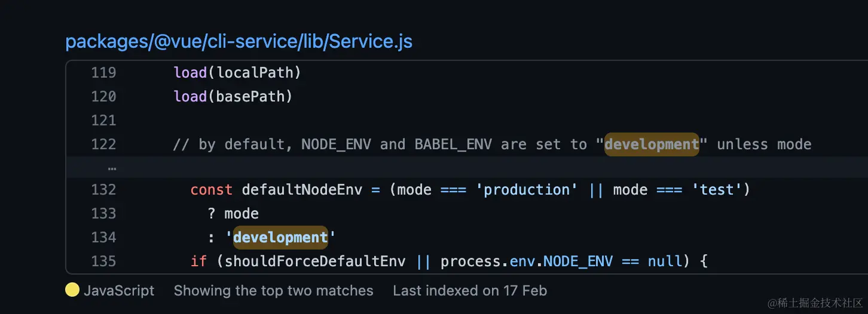Click the JavaScript language label
Viewport: 868px width, 314px height.
coord(119,291)
